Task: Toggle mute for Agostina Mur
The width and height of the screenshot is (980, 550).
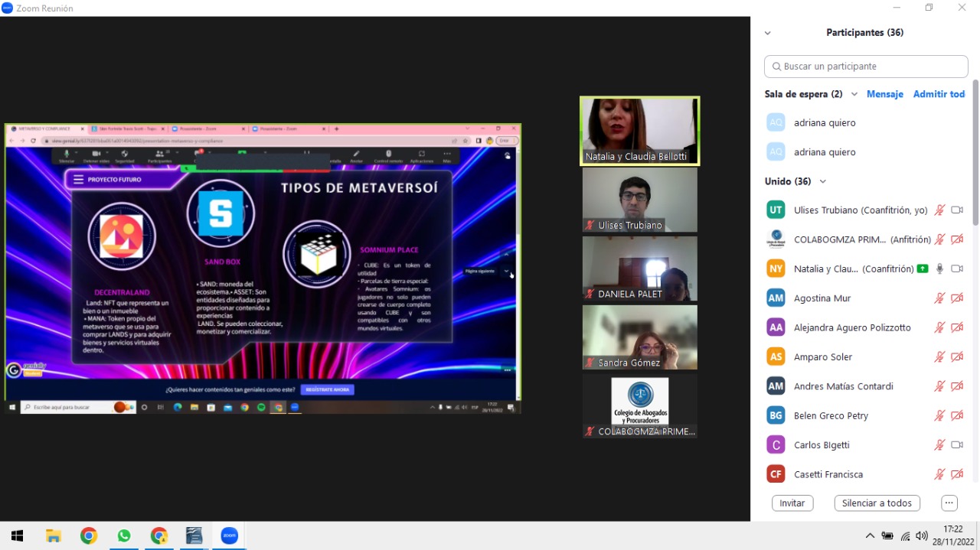Action: pos(939,298)
